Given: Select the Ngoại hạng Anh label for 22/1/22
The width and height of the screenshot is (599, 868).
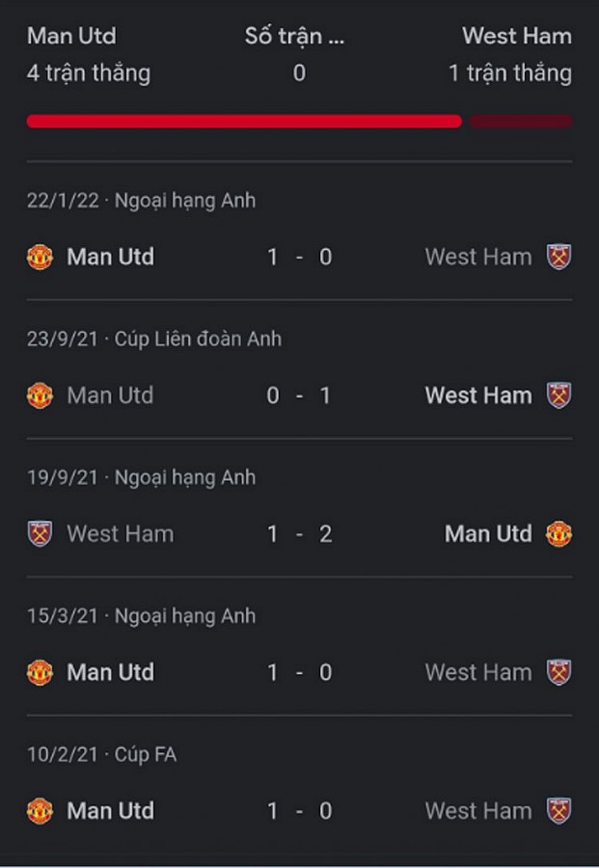Looking at the screenshot, I should 182,201.
